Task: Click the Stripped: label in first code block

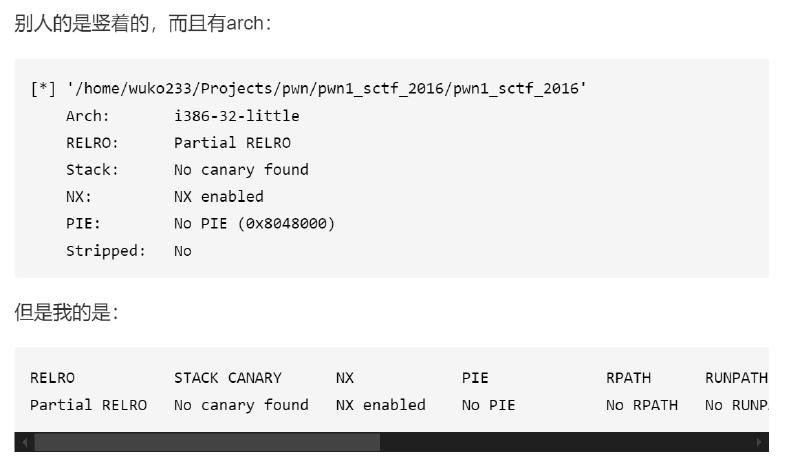Action: pyautogui.click(x=105, y=251)
